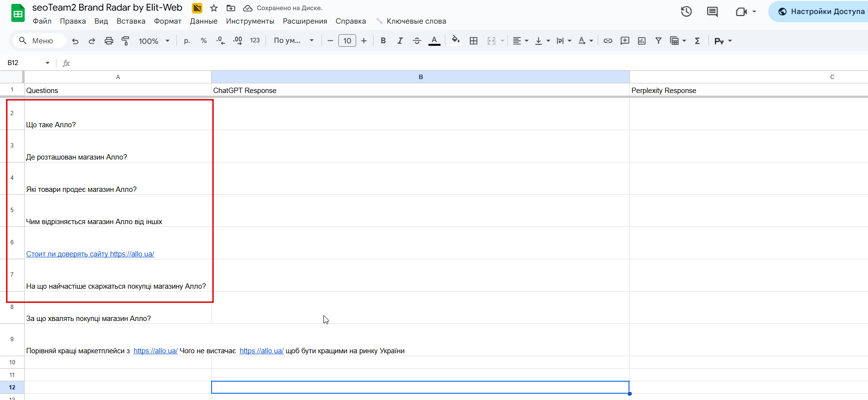Click the move-to-folder icon beside the title

click(231, 8)
